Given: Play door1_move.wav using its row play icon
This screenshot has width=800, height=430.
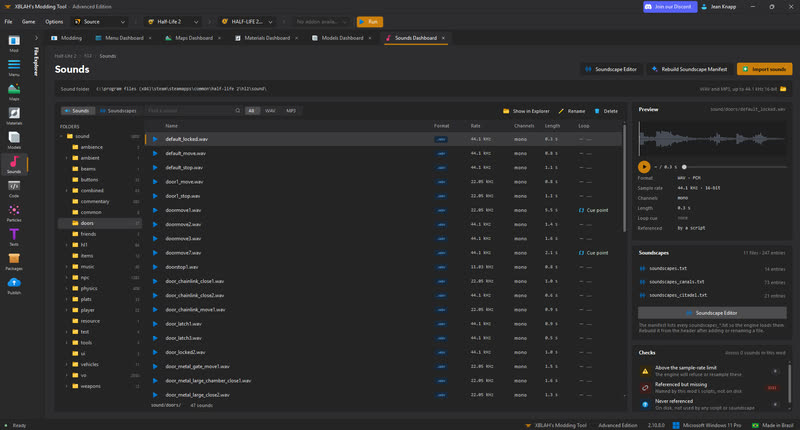Looking at the screenshot, I should coord(155,182).
